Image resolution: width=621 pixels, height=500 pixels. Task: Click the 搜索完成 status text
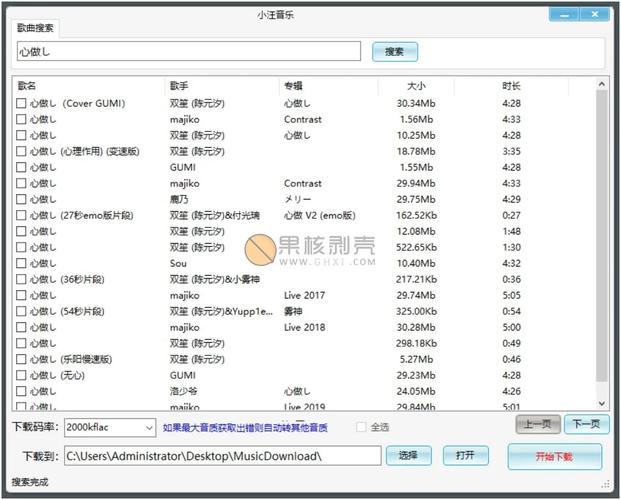(30, 482)
